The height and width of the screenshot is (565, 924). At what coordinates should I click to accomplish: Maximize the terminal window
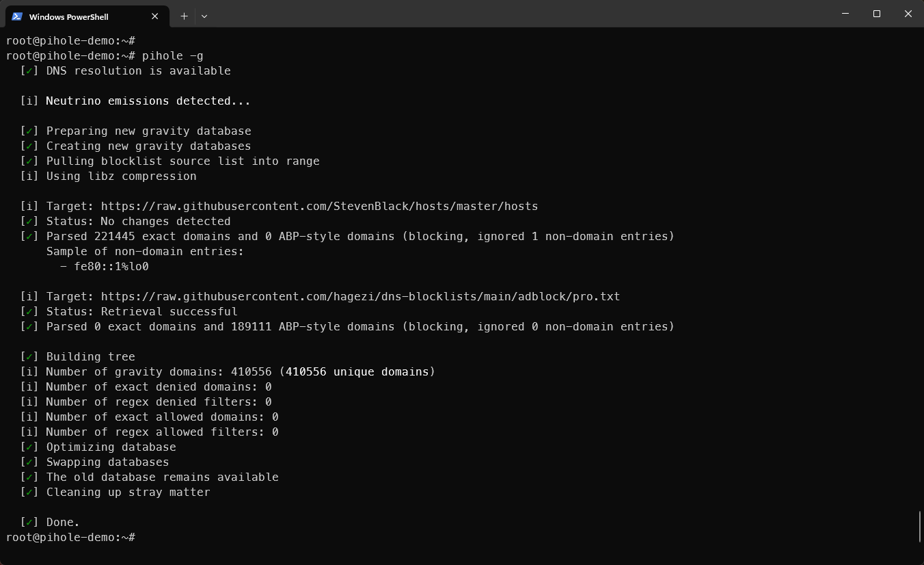tap(877, 14)
